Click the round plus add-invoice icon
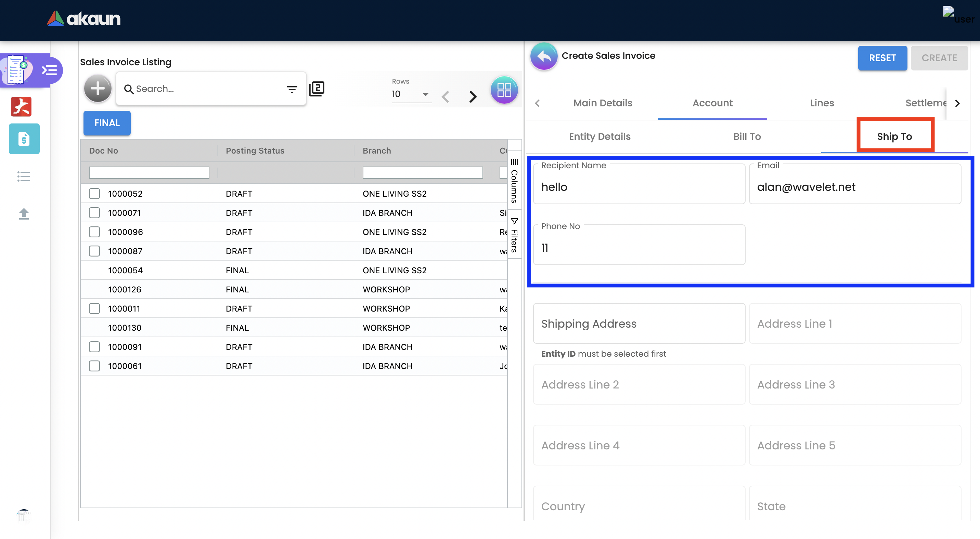 click(x=98, y=89)
